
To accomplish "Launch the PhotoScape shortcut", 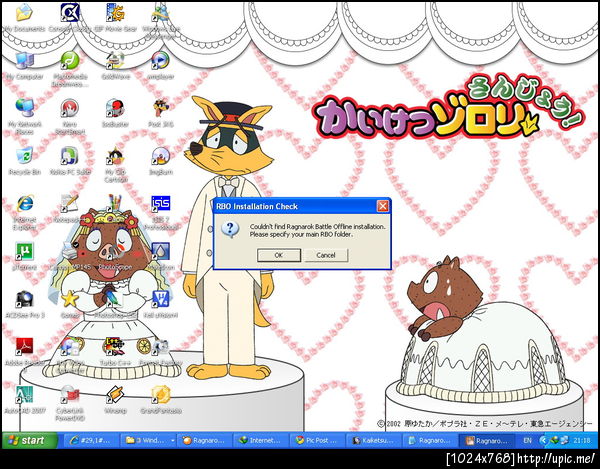I will click(x=115, y=256).
